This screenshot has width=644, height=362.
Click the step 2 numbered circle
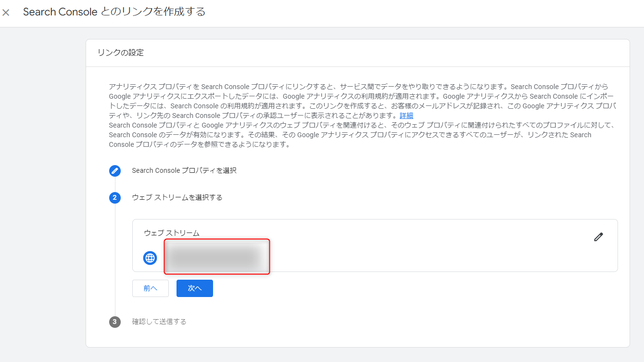(115, 197)
